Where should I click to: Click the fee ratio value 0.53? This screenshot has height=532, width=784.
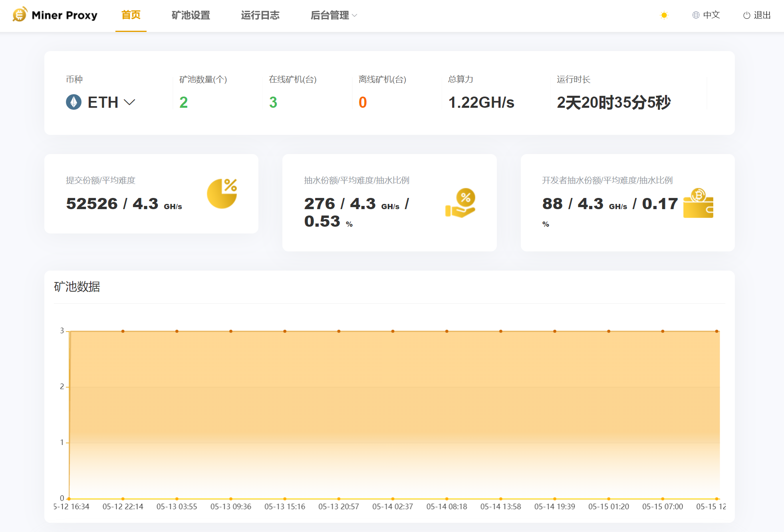click(x=322, y=221)
